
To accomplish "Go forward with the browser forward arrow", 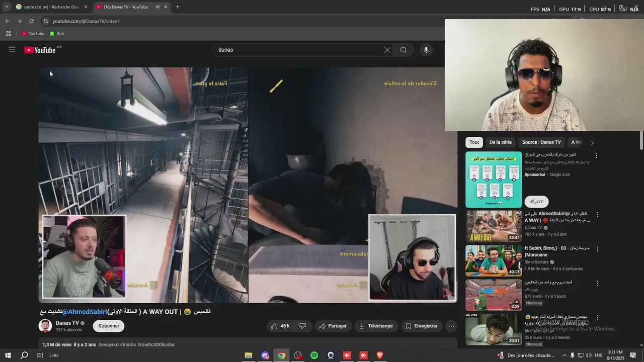I will point(19,21).
